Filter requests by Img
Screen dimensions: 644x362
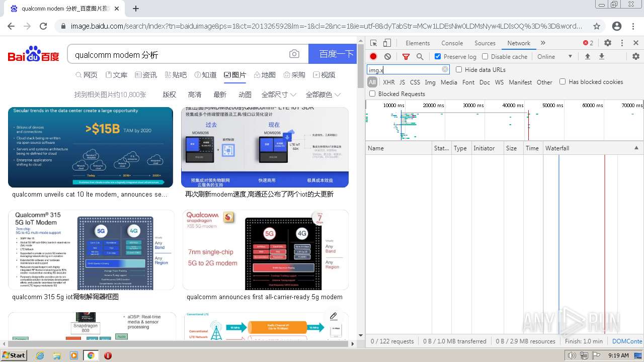tap(430, 82)
